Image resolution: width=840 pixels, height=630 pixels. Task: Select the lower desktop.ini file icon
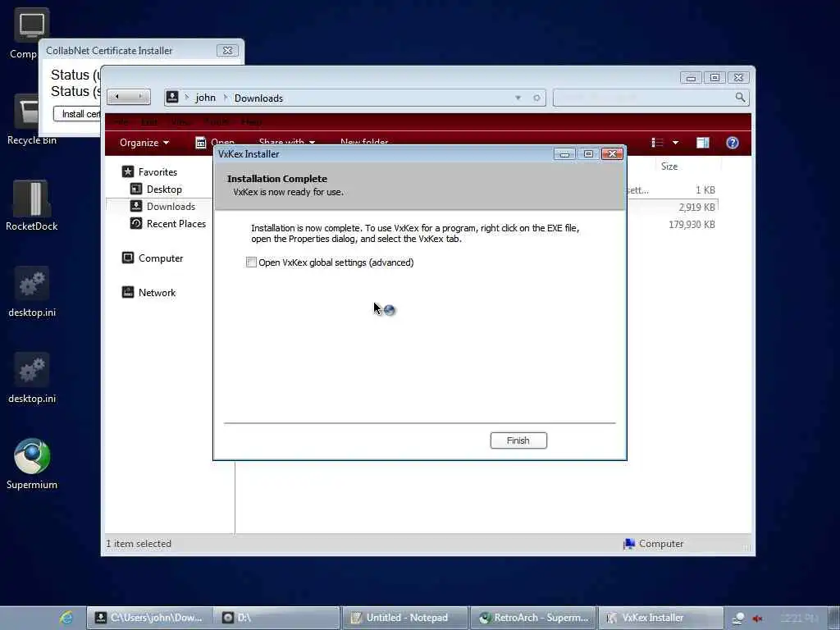32,378
